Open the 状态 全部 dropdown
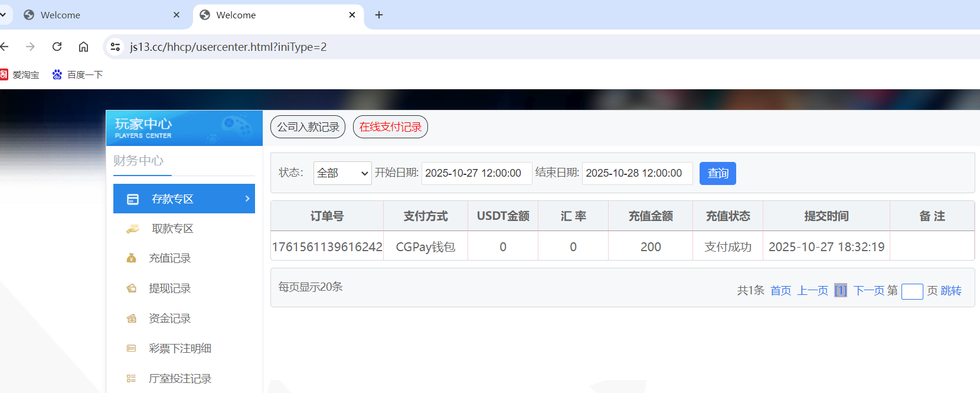 (342, 173)
